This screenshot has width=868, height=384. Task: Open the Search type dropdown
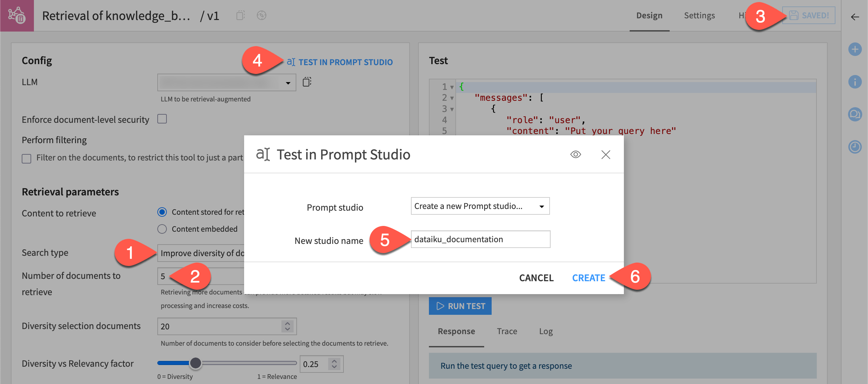coord(201,253)
